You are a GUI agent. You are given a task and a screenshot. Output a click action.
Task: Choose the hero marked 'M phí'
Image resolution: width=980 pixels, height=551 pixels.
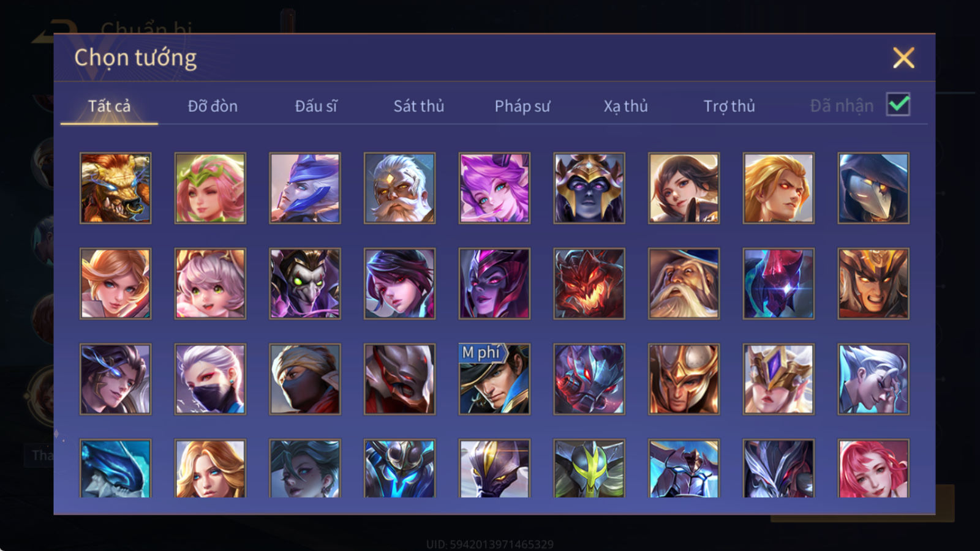point(494,379)
